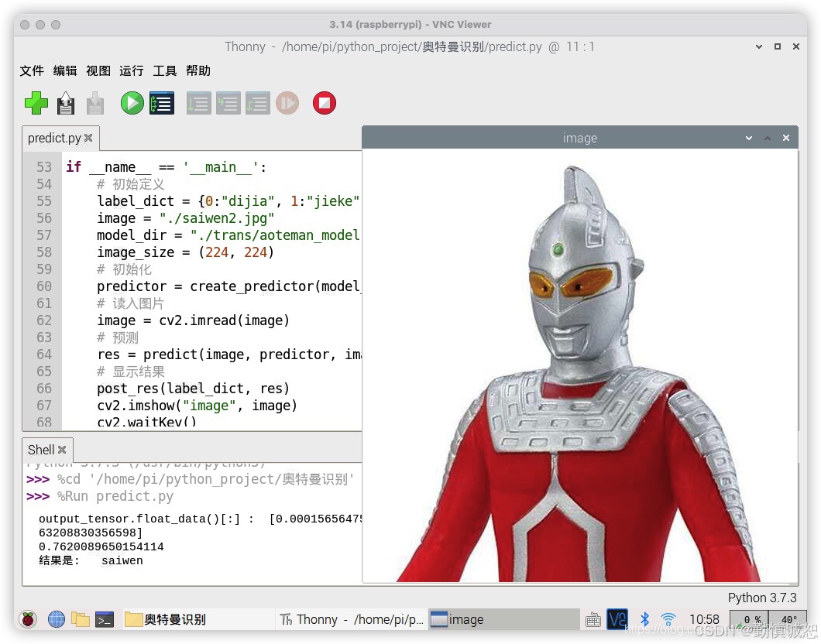Minimize Thonny window with chevron
Image resolution: width=821 pixels, height=644 pixels.
tap(759, 46)
